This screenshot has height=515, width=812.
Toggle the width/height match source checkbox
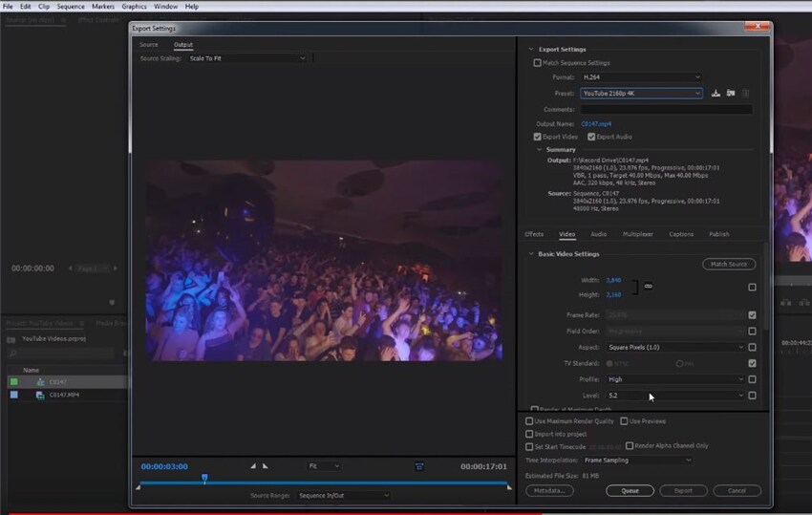(752, 287)
